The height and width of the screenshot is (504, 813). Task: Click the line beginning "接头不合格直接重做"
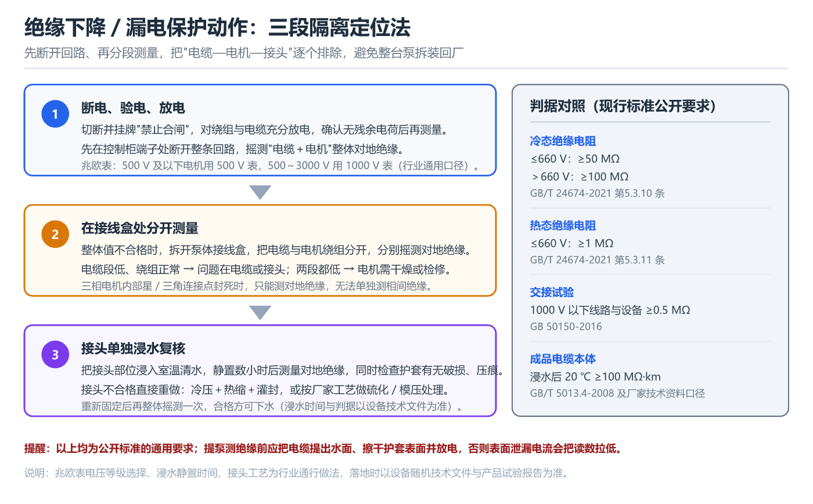click(x=265, y=389)
